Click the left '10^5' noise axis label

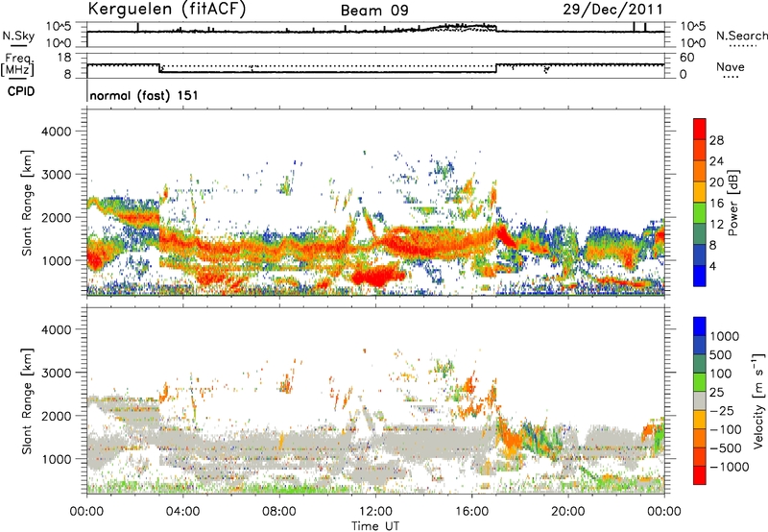[x=59, y=26]
